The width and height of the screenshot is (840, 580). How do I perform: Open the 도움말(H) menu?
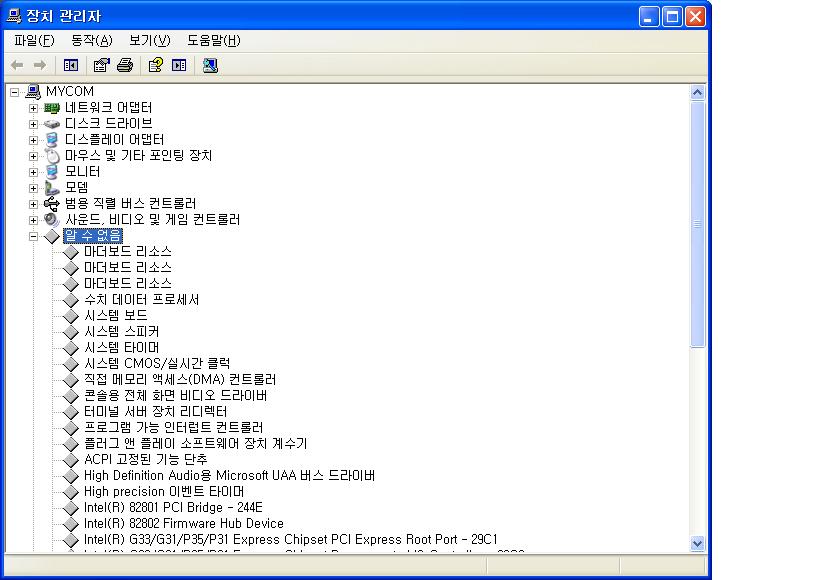pos(213,41)
